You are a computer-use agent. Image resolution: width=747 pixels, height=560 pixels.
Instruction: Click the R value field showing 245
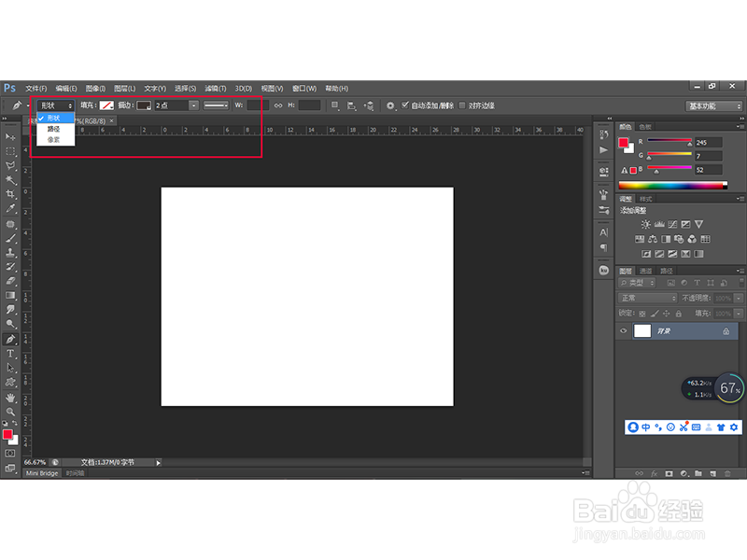709,143
